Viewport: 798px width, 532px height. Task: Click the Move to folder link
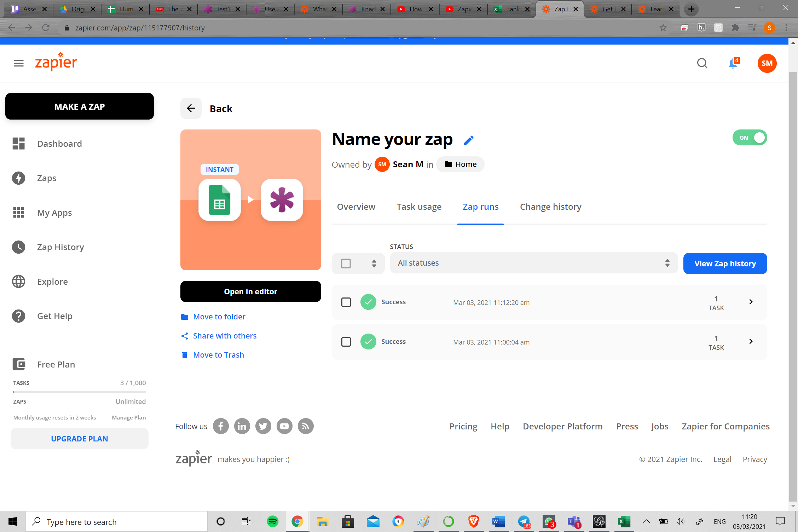tap(213, 317)
